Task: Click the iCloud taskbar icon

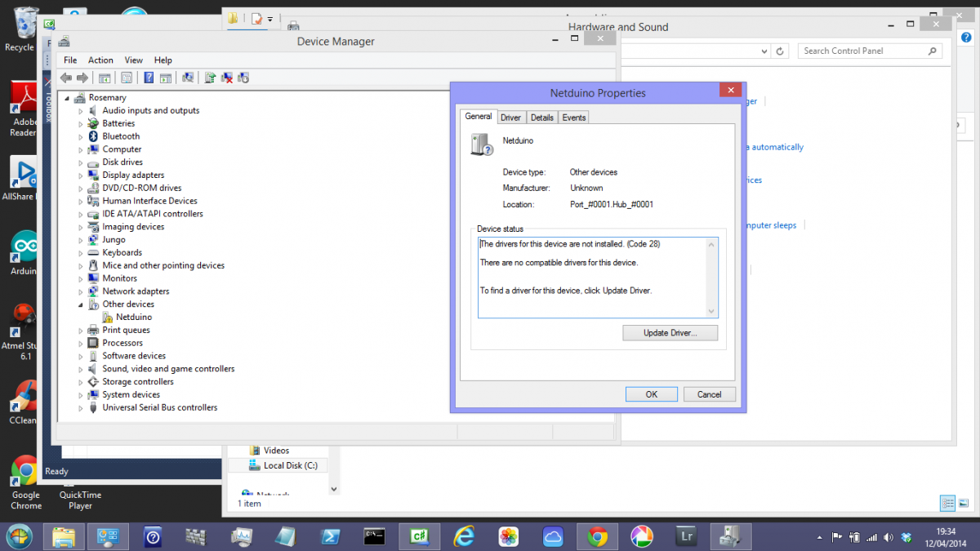Action: (x=553, y=536)
